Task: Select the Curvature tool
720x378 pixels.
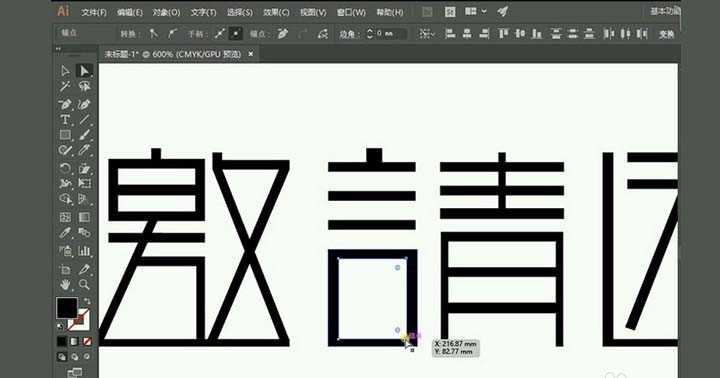Action: (84, 104)
